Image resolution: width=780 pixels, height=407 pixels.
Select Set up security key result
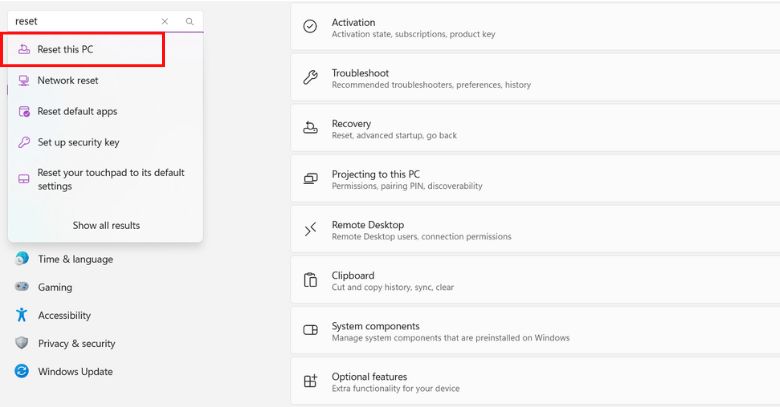pos(78,142)
